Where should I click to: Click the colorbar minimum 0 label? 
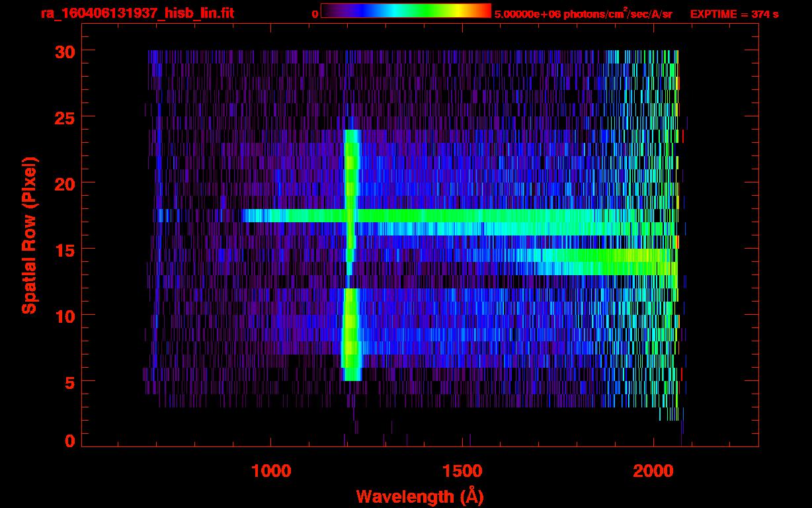pyautogui.click(x=315, y=14)
